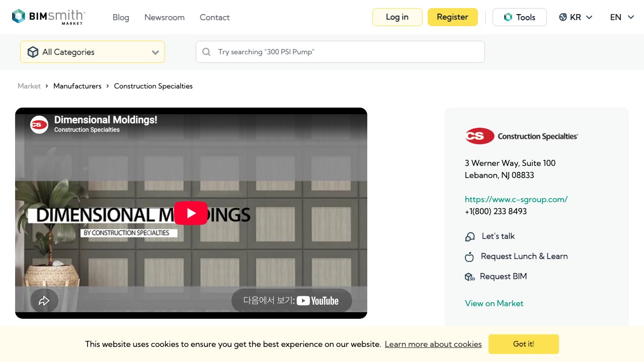Click Construction Specialties breadcrumb
Screen dimensions: 644x362
coord(153,86)
